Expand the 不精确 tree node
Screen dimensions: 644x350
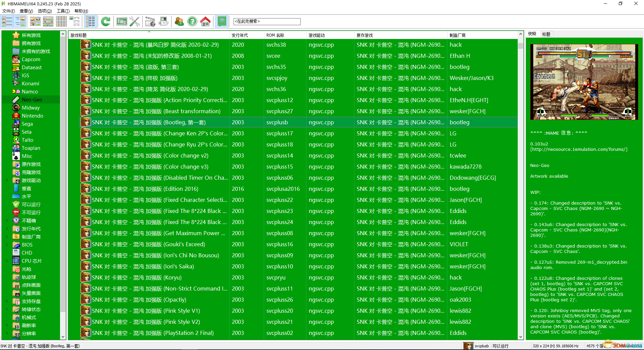pyautogui.click(x=7, y=221)
